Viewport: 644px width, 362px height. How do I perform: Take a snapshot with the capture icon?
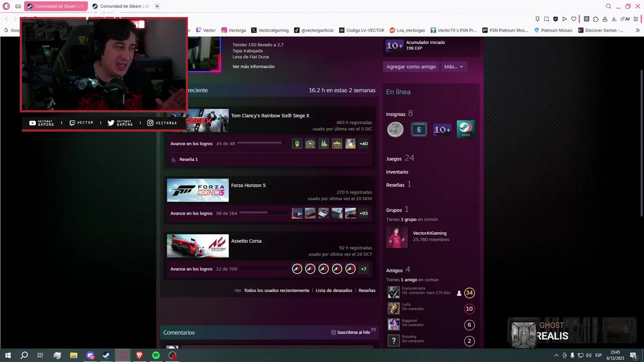(546, 19)
